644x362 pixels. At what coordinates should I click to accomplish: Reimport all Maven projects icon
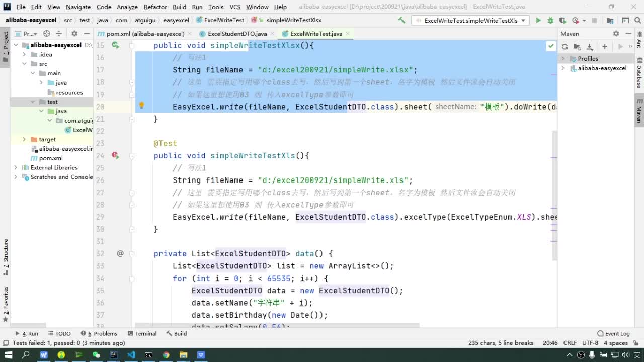pyautogui.click(x=565, y=46)
